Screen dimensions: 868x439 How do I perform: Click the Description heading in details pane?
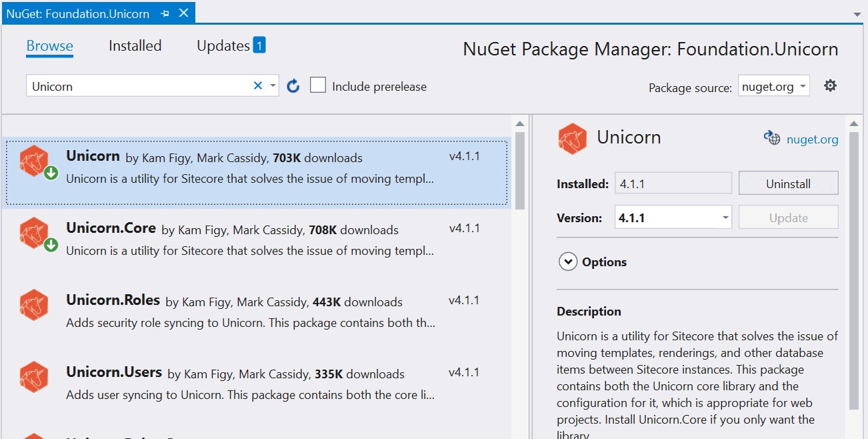point(589,312)
